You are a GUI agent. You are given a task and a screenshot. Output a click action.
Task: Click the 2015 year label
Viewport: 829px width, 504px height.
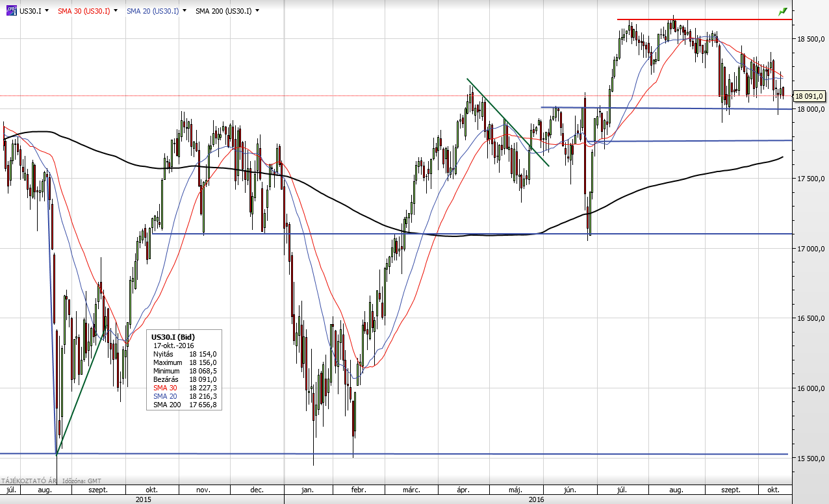point(142,499)
